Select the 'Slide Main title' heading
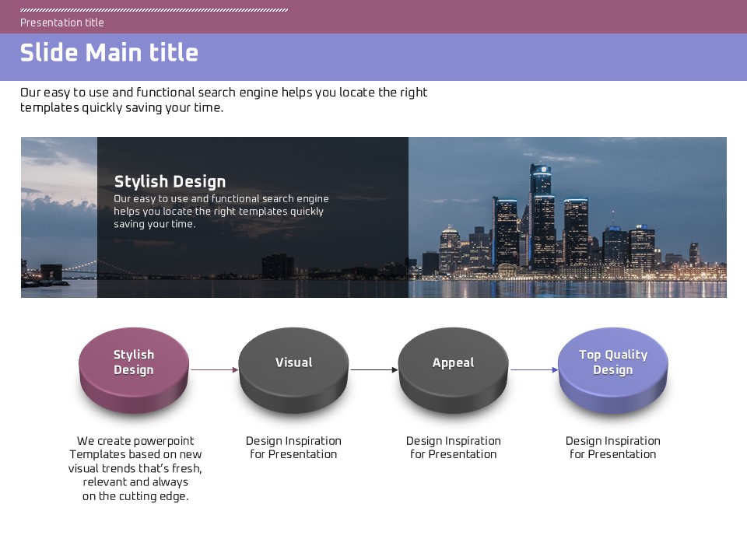Image resolution: width=747 pixels, height=560 pixels. click(x=109, y=53)
